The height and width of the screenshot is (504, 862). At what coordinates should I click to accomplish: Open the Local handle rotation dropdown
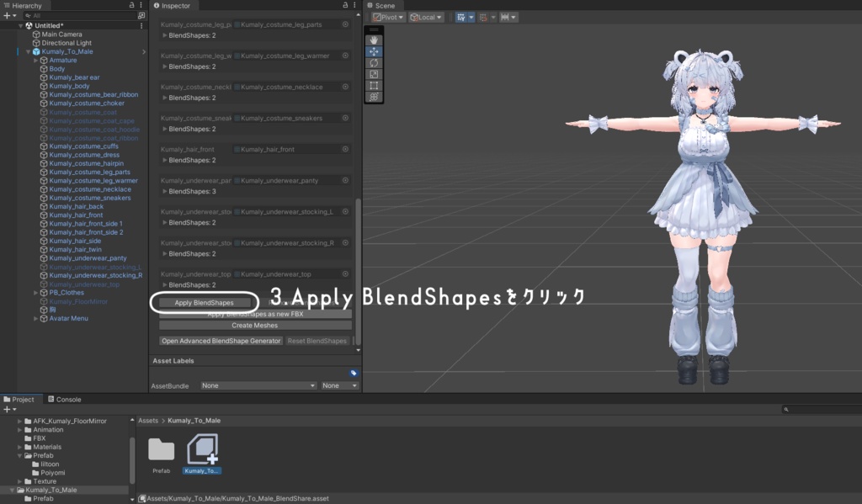pos(426,17)
